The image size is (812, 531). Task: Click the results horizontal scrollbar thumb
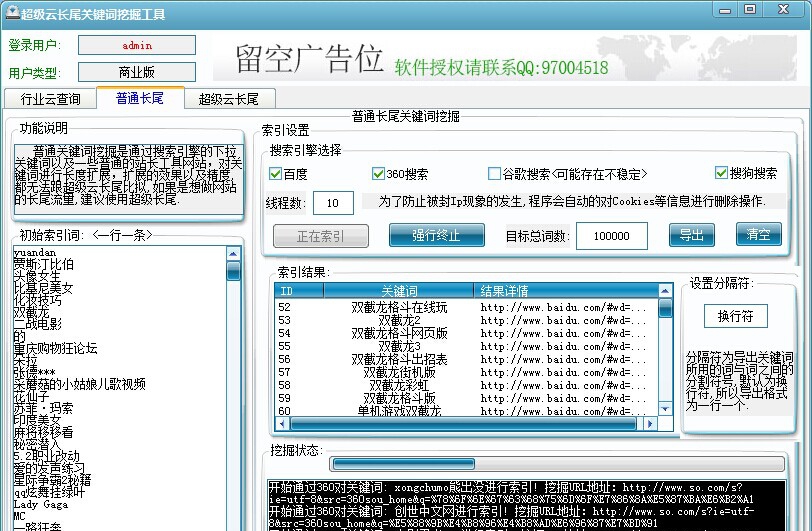[463, 424]
